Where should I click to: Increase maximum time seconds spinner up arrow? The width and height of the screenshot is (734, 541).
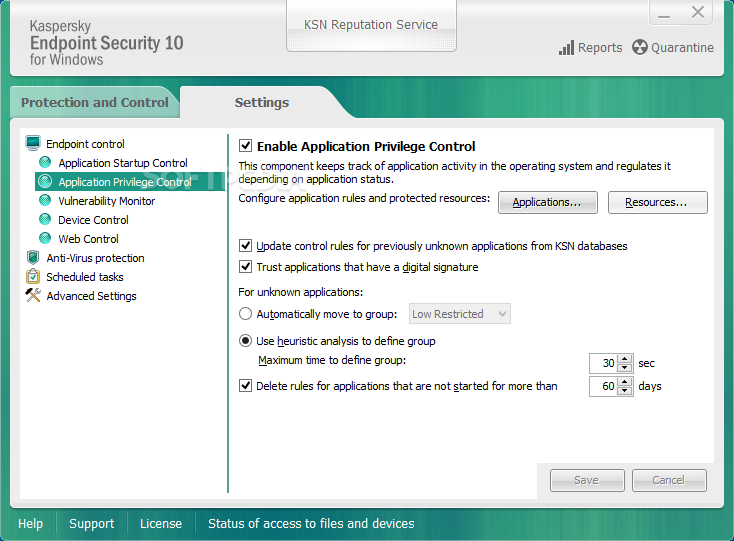[625, 359]
